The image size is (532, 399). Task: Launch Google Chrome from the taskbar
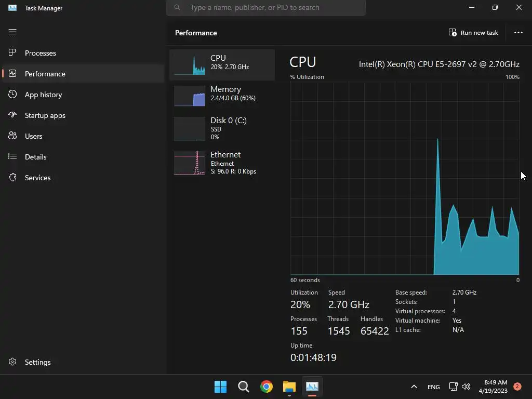267,387
